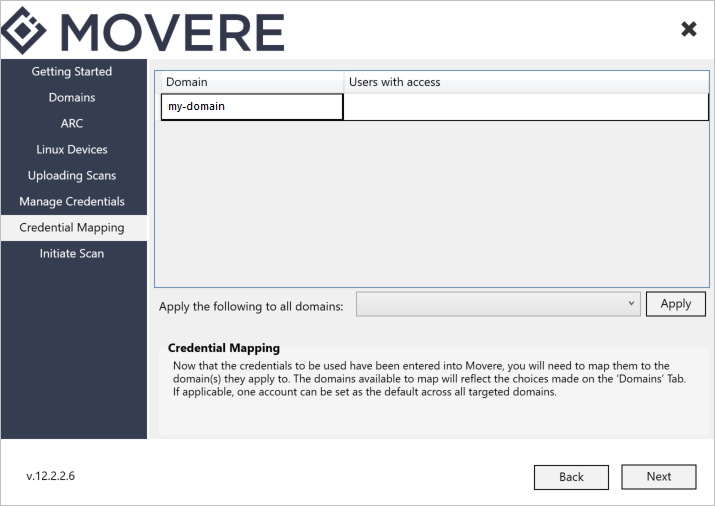
Task: Open the Getting Started tab
Action: 72,72
